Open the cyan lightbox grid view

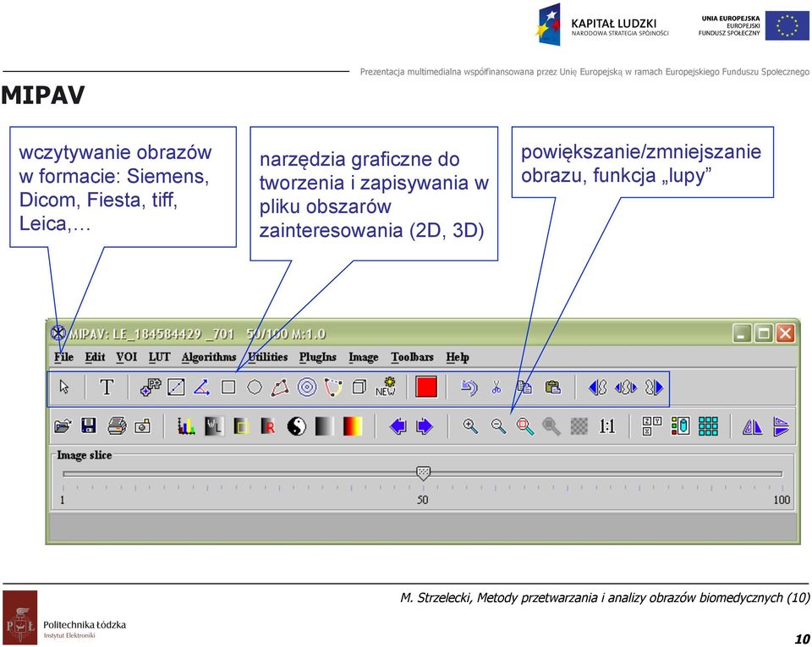(x=708, y=426)
